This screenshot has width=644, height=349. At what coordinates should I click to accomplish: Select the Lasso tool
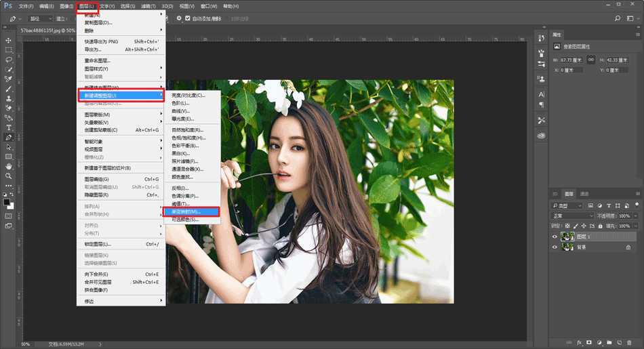(x=9, y=60)
